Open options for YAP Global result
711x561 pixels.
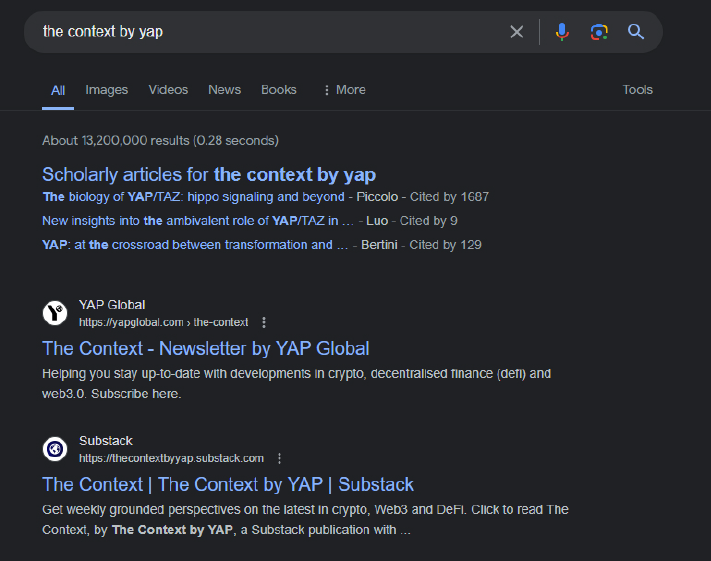coord(264,322)
